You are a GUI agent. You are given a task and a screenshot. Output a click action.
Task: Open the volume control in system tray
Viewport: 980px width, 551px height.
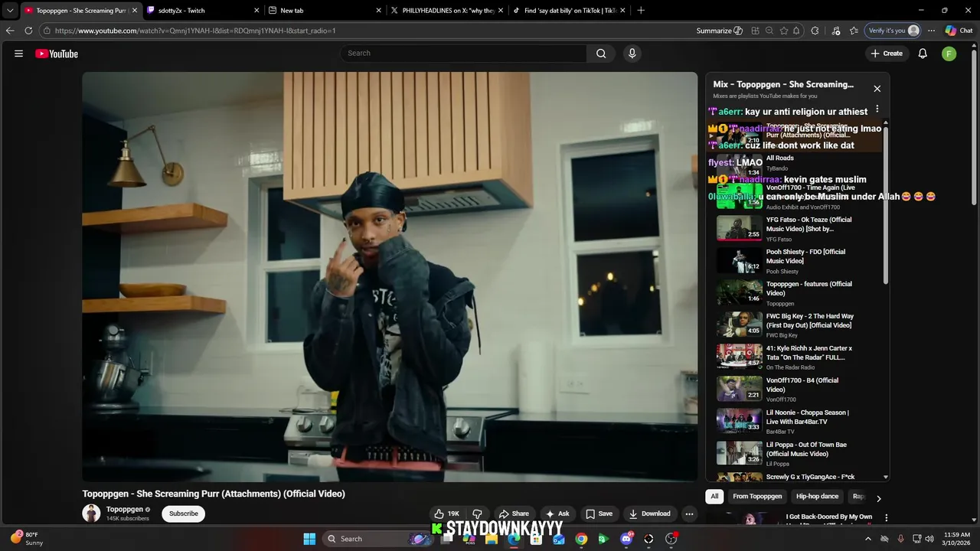(x=929, y=539)
